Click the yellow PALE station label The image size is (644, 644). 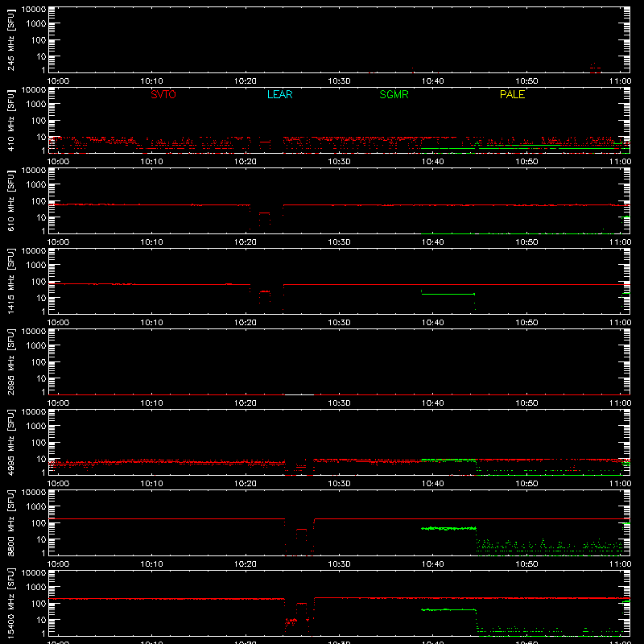coord(512,94)
